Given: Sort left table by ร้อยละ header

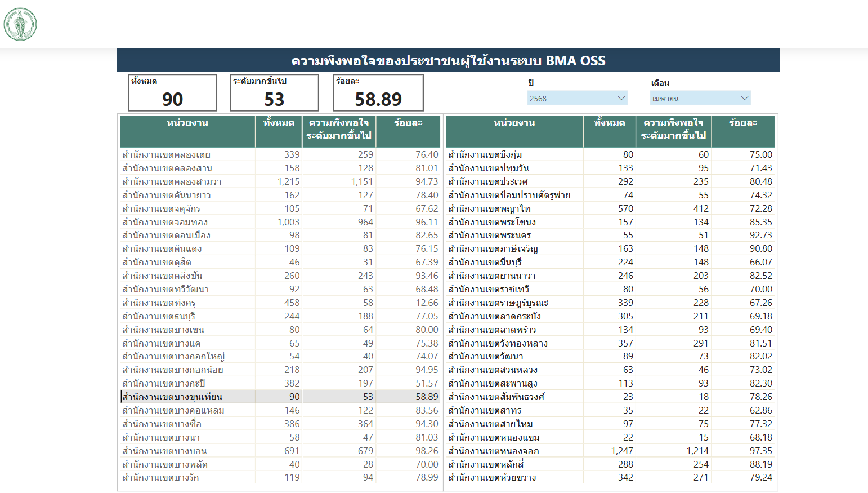Looking at the screenshot, I should [x=408, y=131].
